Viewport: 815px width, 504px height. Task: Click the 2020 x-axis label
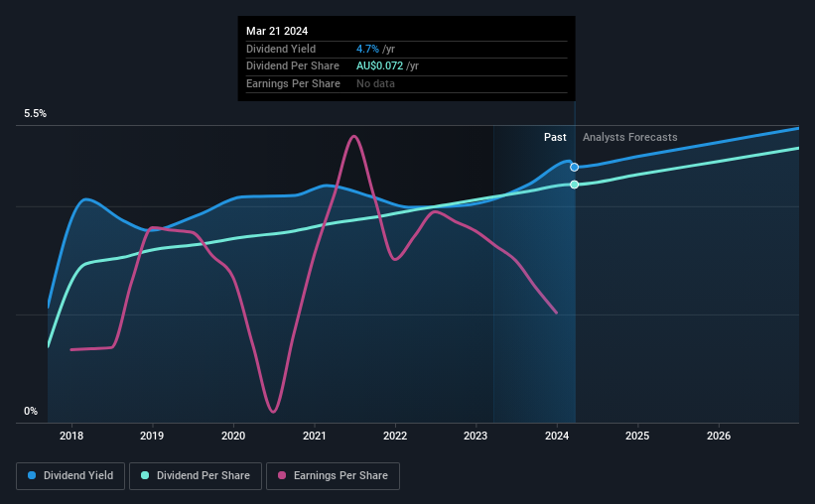pyautogui.click(x=233, y=436)
